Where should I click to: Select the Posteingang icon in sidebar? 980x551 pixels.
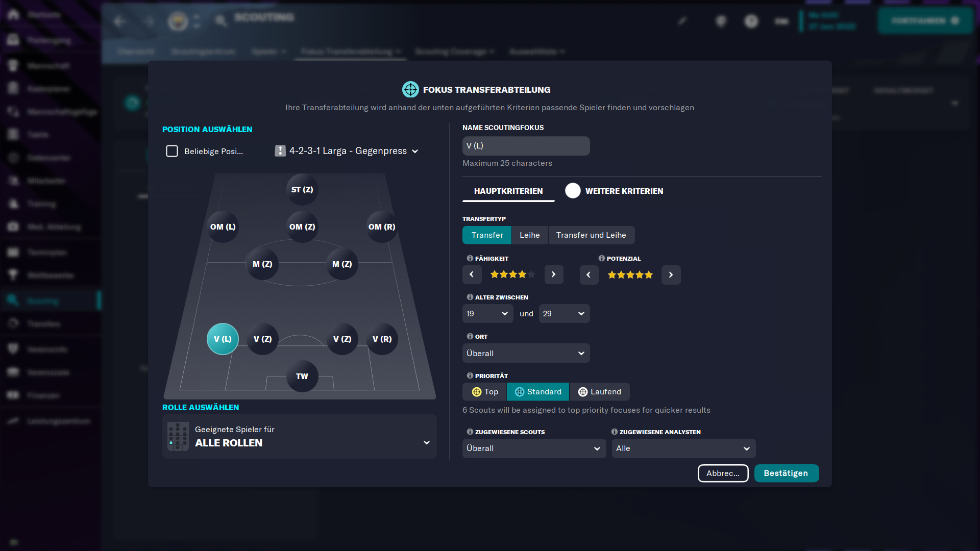tap(13, 40)
